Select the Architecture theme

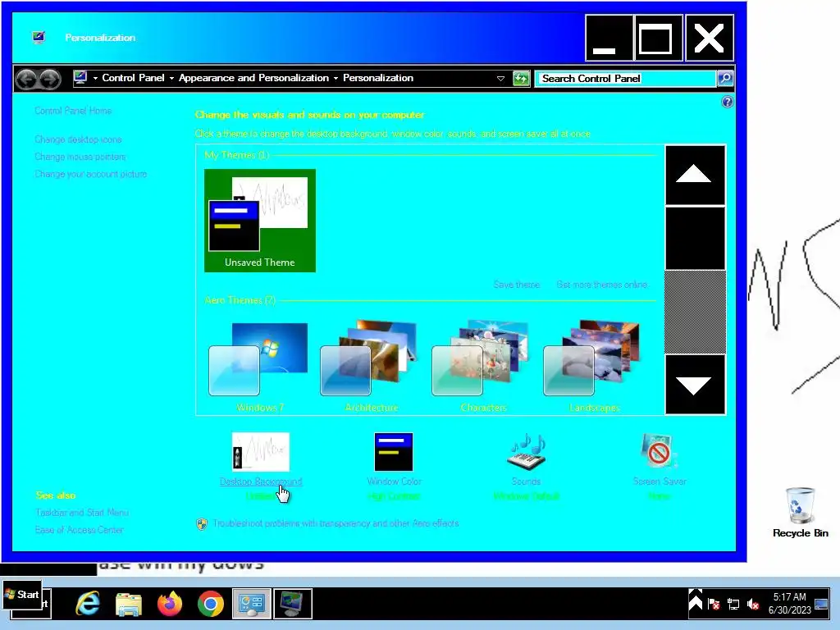pyautogui.click(x=372, y=367)
